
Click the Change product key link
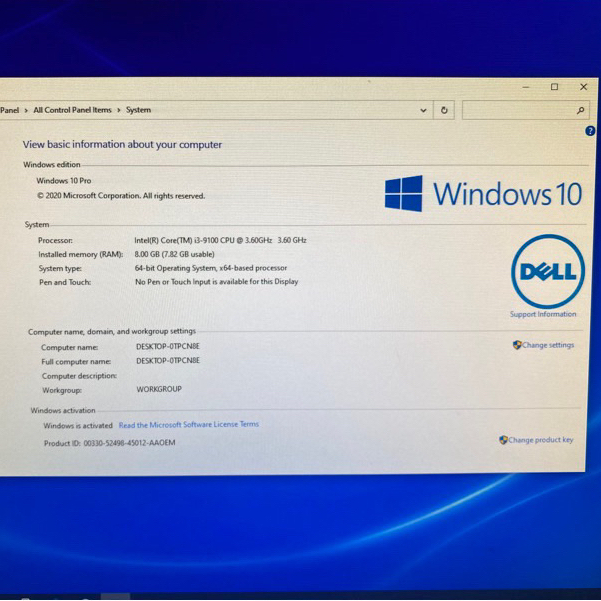point(540,440)
